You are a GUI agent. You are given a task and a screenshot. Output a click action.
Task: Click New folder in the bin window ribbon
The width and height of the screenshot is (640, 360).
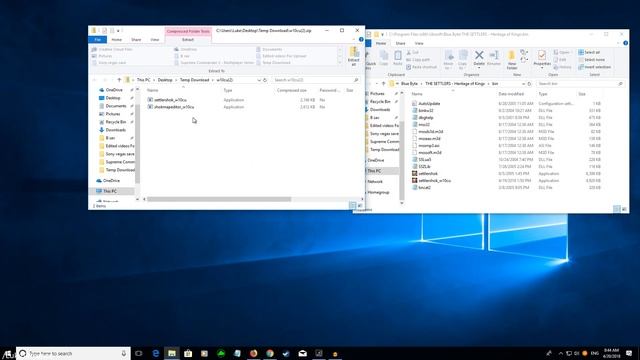[x=511, y=60]
